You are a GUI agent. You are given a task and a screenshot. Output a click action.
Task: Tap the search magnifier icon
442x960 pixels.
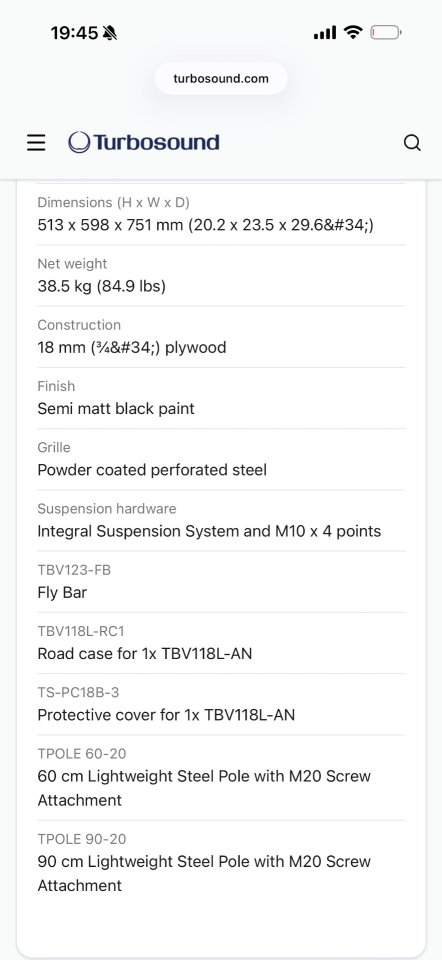(412, 143)
